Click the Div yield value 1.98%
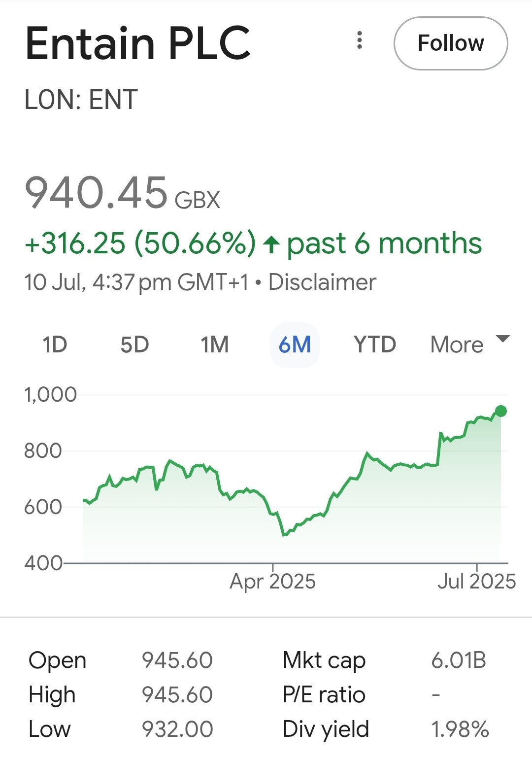This screenshot has width=532, height=760. [x=460, y=729]
